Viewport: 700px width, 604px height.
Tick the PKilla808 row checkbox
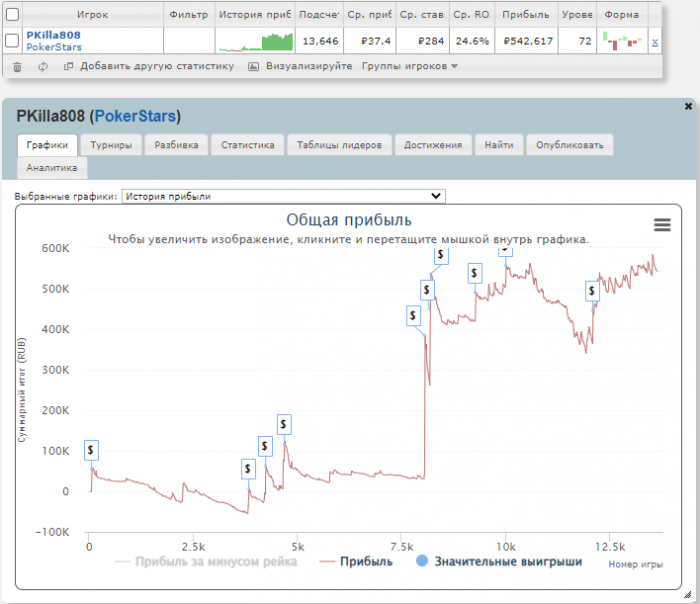pos(12,41)
